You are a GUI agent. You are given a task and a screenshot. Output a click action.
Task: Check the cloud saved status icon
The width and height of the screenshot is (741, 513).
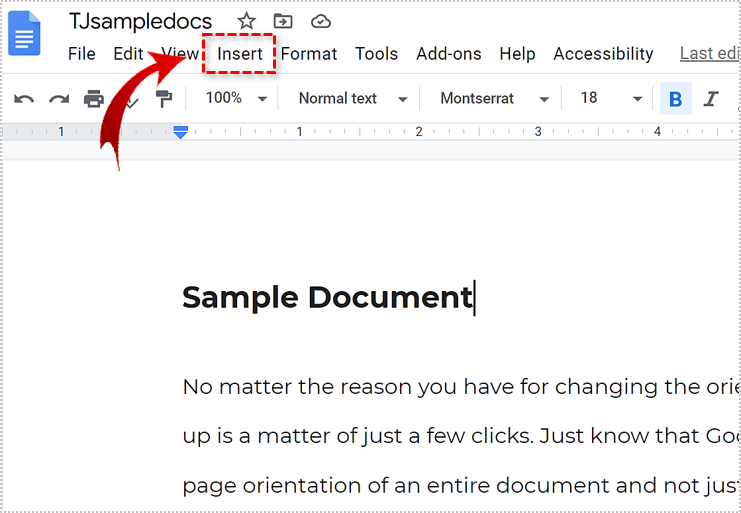coord(320,21)
